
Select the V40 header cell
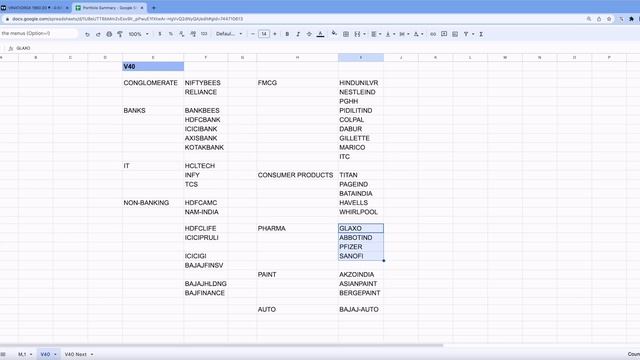pyautogui.click(x=153, y=67)
